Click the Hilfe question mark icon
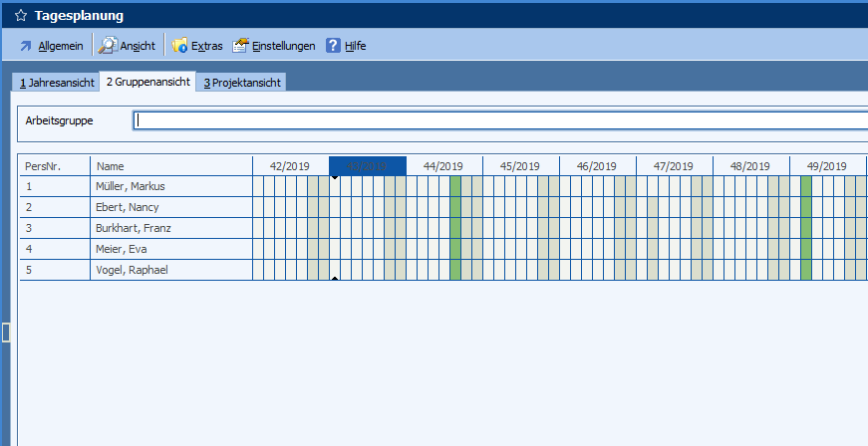Image resolution: width=868 pixels, height=446 pixels. [334, 46]
